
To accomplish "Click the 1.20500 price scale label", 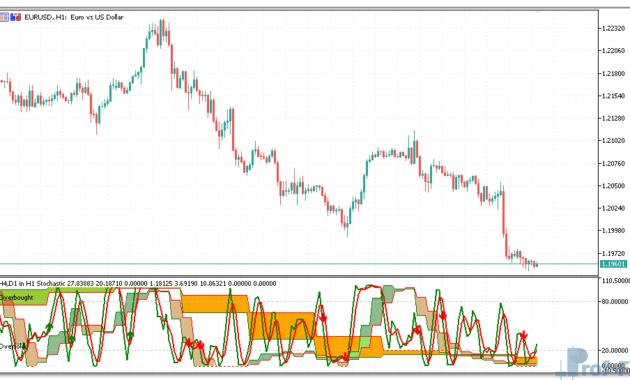I will click(613, 186).
